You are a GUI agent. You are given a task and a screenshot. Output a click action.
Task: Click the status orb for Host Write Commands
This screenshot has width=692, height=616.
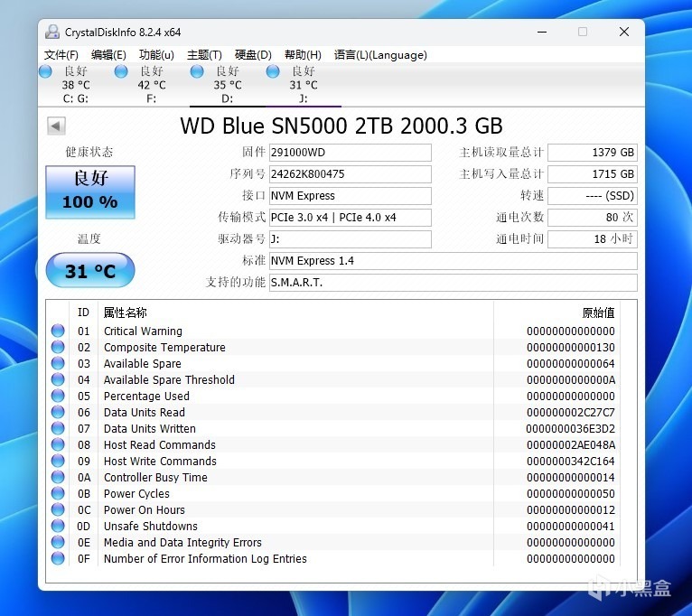(58, 461)
